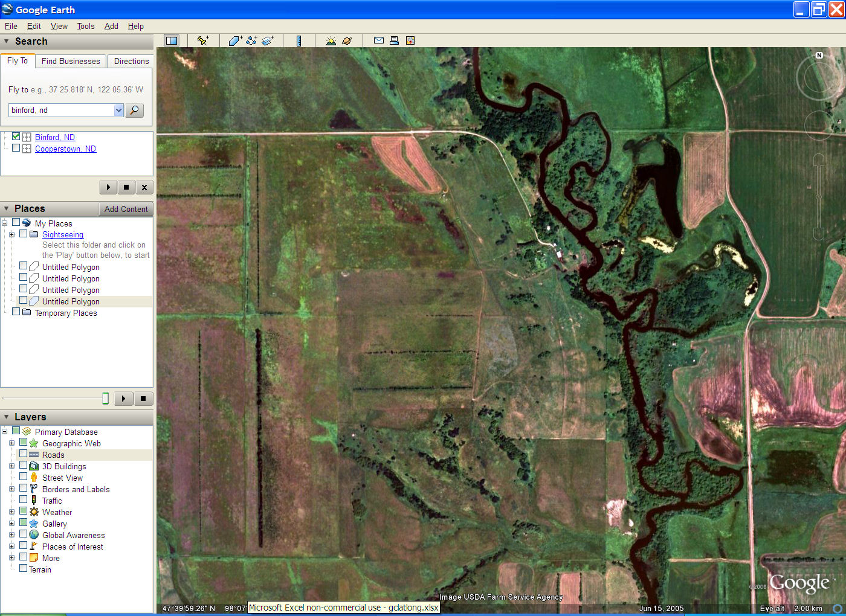Switch to Find Businesses tab
The width and height of the screenshot is (846, 616).
point(71,61)
